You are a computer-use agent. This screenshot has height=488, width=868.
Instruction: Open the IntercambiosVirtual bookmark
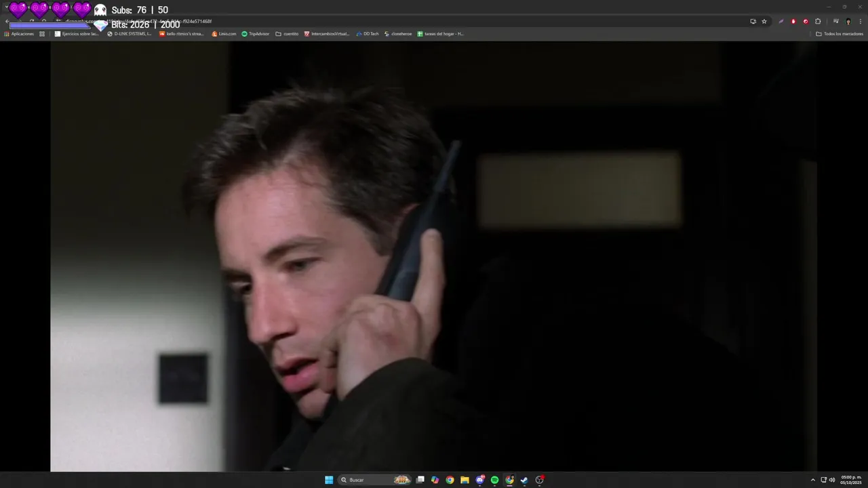coord(327,34)
